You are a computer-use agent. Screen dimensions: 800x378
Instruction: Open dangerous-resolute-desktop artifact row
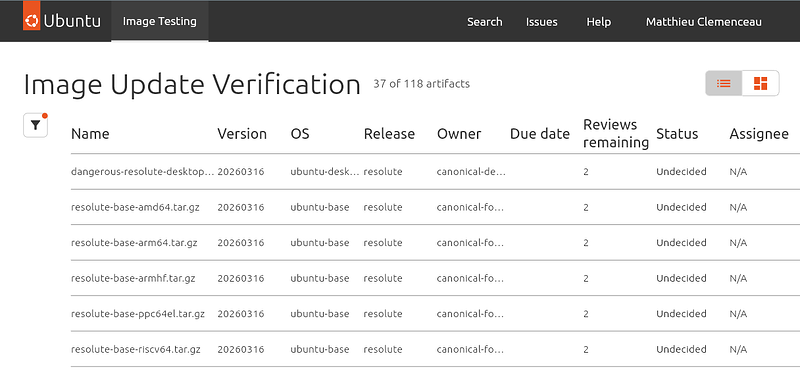(435, 171)
